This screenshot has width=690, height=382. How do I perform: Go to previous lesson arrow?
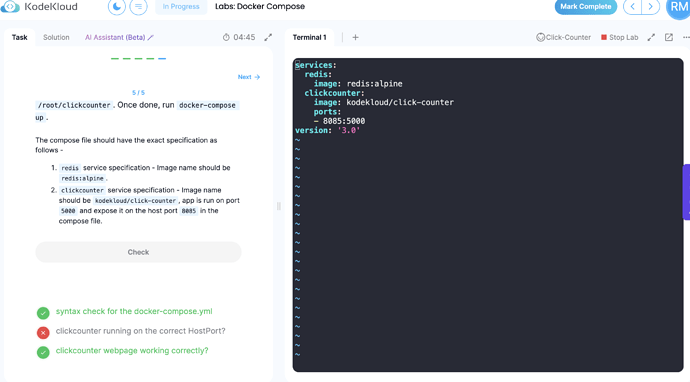[x=632, y=7]
